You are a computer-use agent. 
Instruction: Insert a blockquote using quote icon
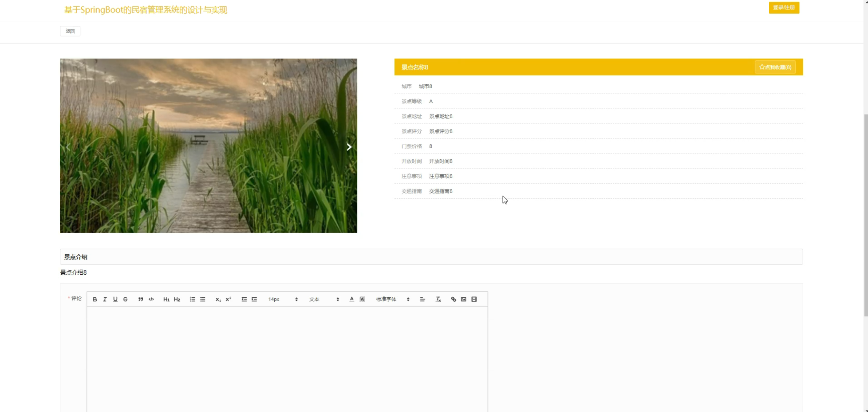click(x=141, y=299)
